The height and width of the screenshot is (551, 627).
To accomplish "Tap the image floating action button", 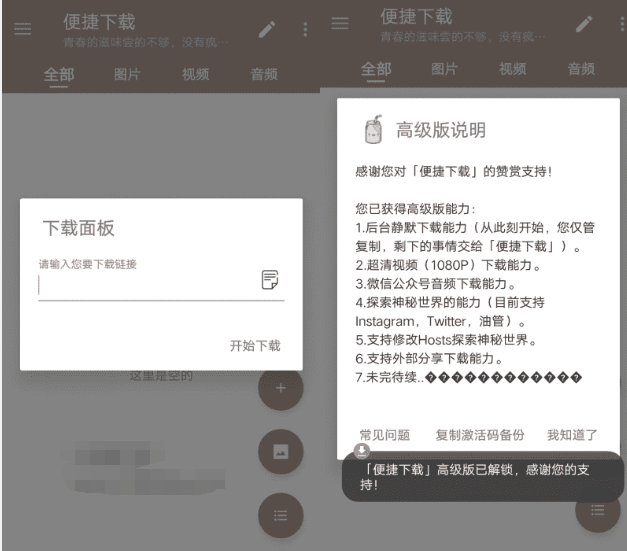I will coord(281,452).
